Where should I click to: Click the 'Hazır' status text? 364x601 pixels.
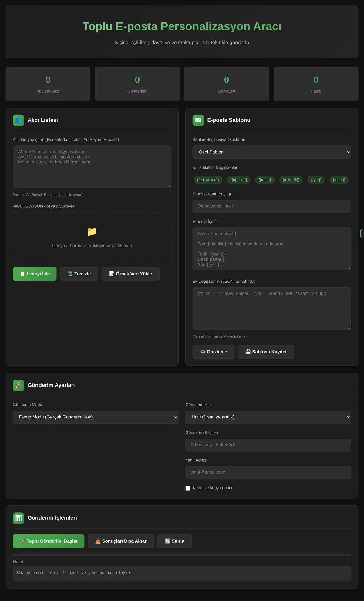coord(18,562)
